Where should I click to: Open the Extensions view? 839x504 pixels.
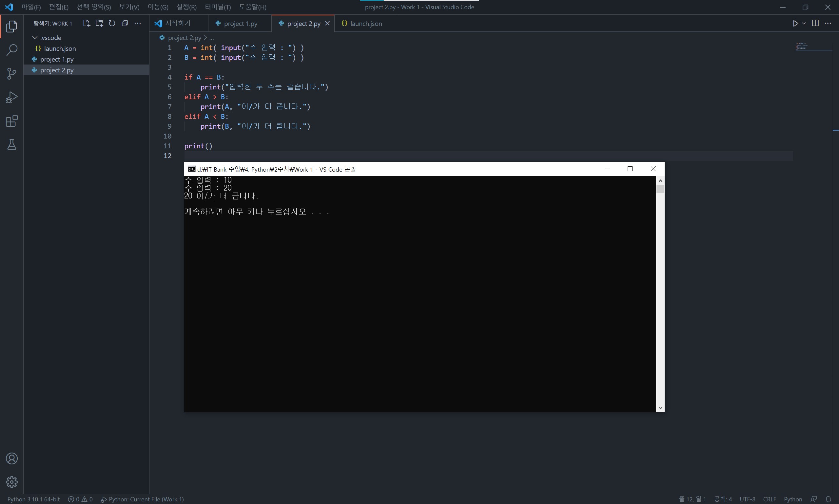coord(11,121)
